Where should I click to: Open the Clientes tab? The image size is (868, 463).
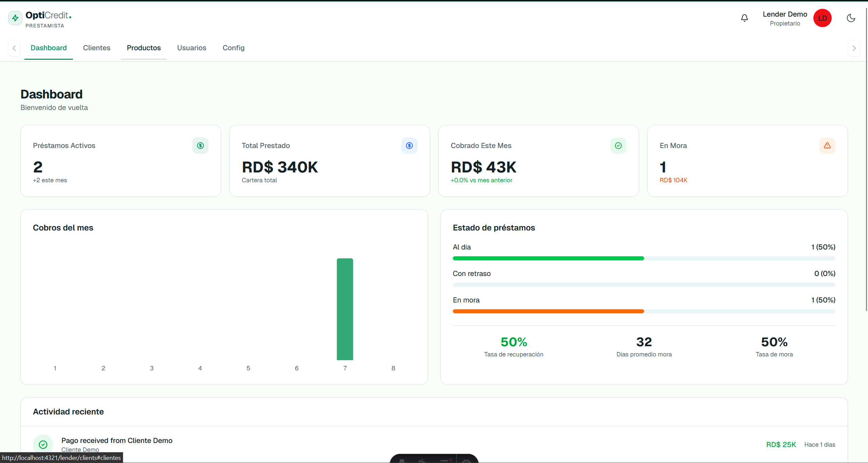(x=97, y=48)
